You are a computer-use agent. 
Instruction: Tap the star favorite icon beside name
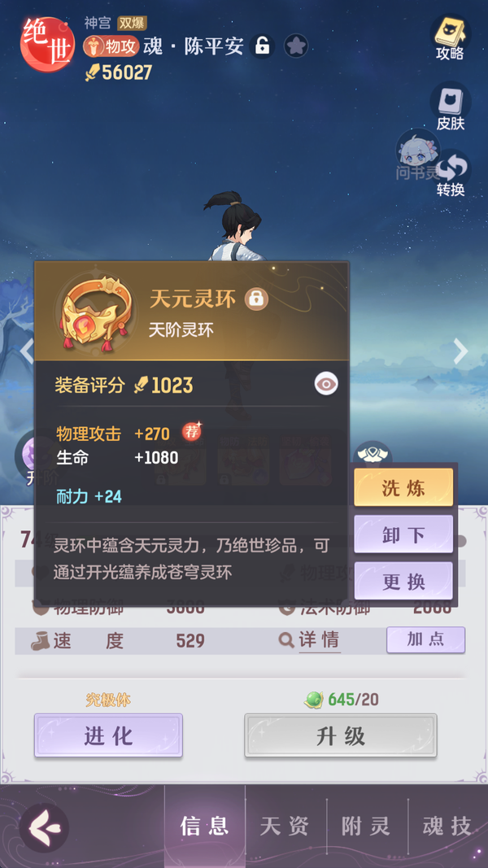296,46
